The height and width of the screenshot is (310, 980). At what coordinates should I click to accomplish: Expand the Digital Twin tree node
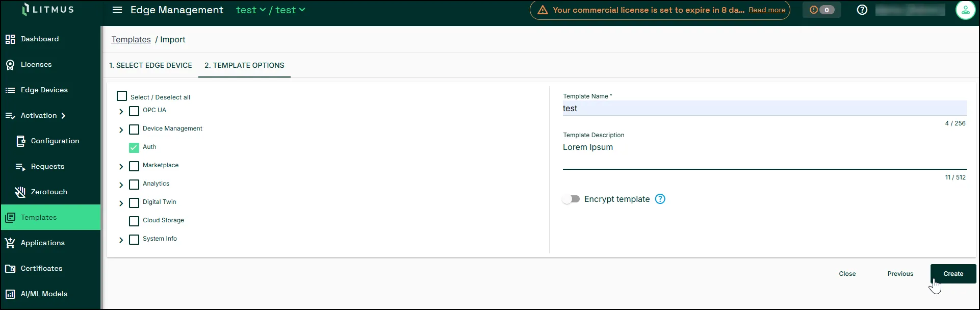click(x=121, y=203)
